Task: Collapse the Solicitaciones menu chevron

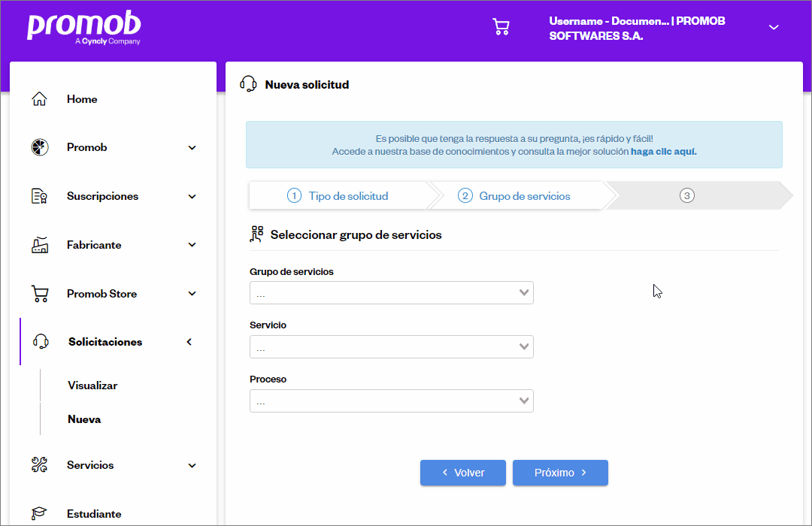Action: pyautogui.click(x=189, y=342)
